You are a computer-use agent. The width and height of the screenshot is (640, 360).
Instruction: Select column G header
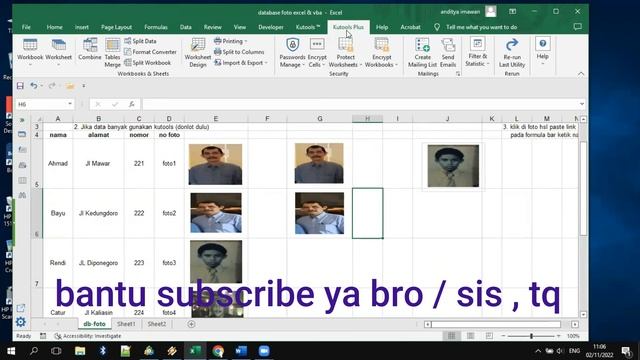[320, 119]
